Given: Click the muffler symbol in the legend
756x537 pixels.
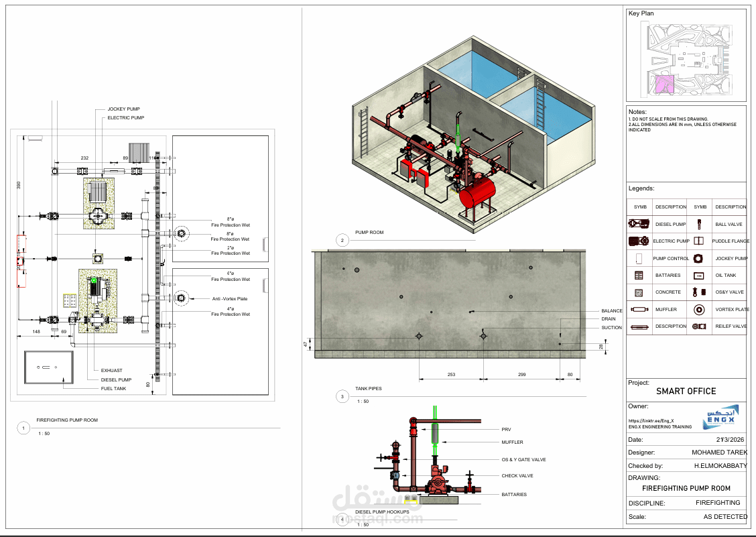Looking at the screenshot, I should click(639, 309).
